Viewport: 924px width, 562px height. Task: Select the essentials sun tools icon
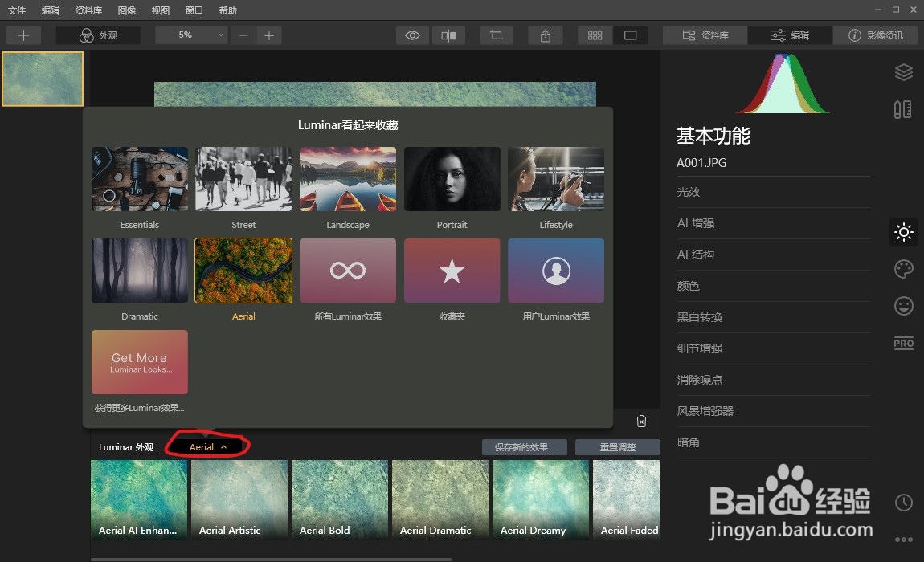(x=903, y=232)
